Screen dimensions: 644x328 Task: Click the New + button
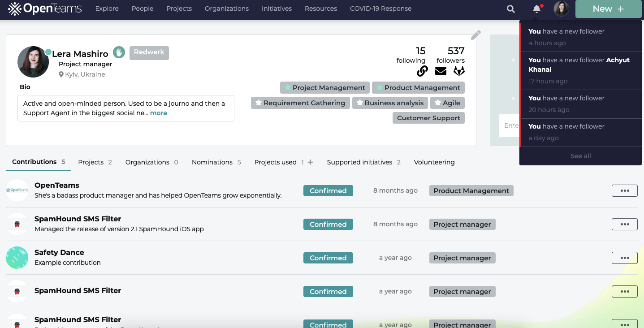[608, 9]
